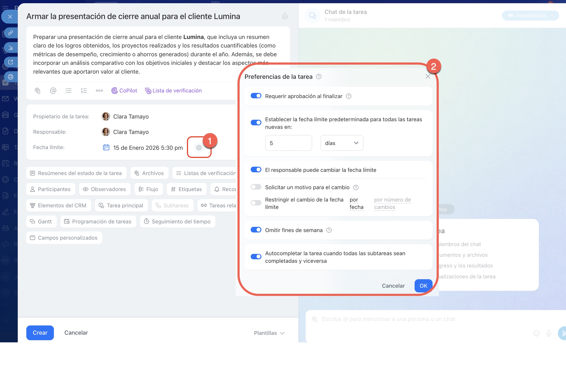Viewport: 566px width, 392px height.
Task: Click the default deadline number field
Action: (x=288, y=143)
